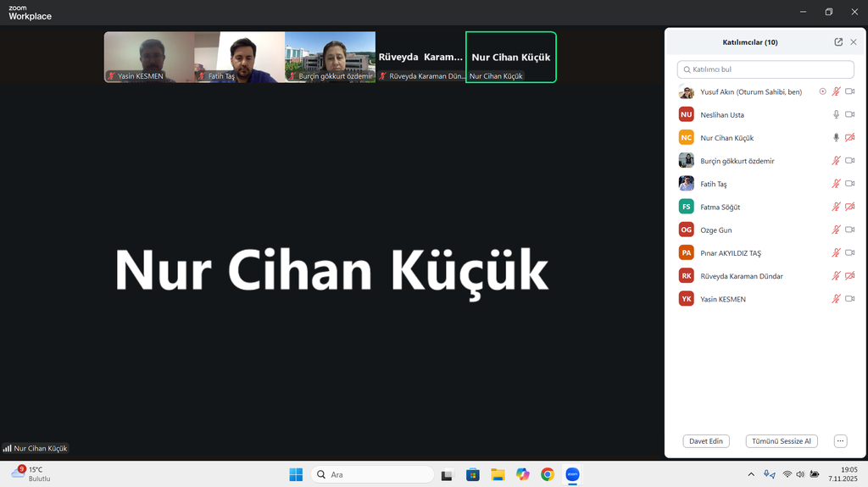The height and width of the screenshot is (487, 868).
Task: Expand hidden system tray icons
Action: [x=751, y=474]
